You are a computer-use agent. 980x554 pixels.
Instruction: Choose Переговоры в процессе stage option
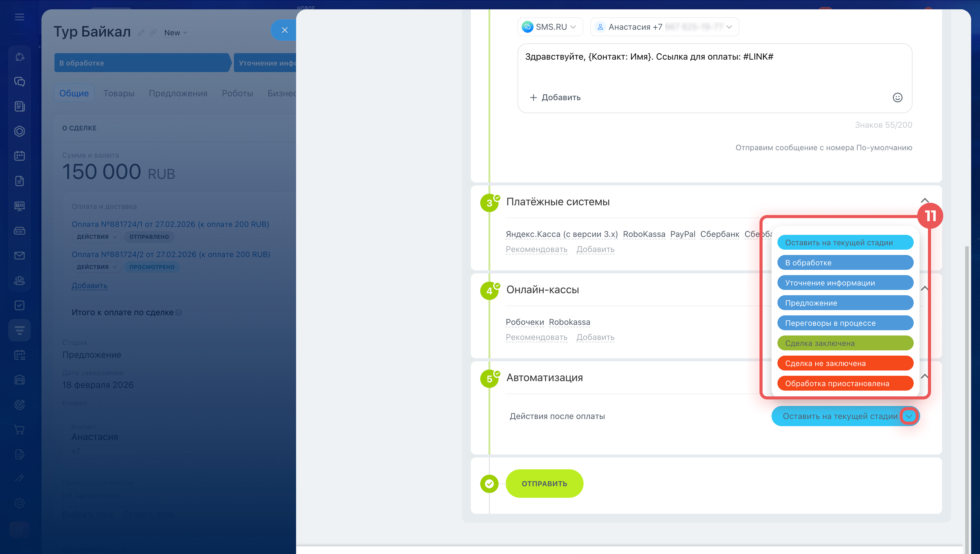point(845,323)
